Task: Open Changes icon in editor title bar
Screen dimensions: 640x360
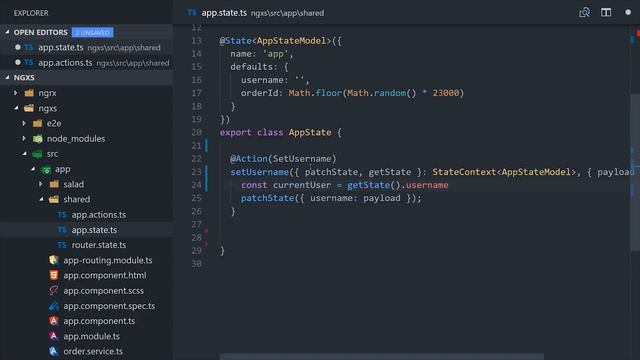Action: click(584, 13)
